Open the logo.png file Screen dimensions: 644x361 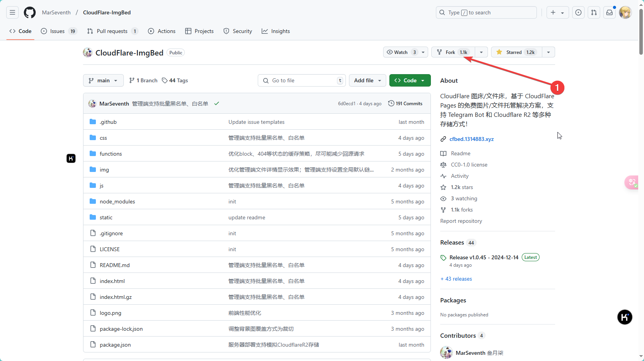(x=110, y=313)
